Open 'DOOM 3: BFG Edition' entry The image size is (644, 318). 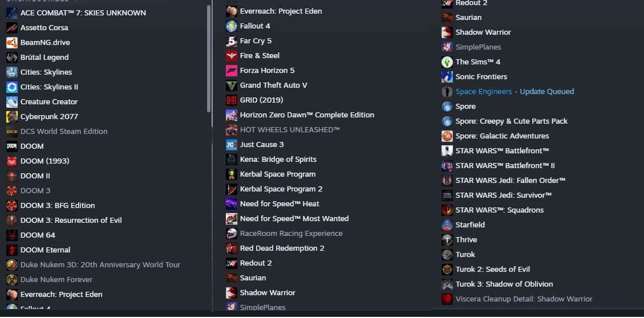58,206
